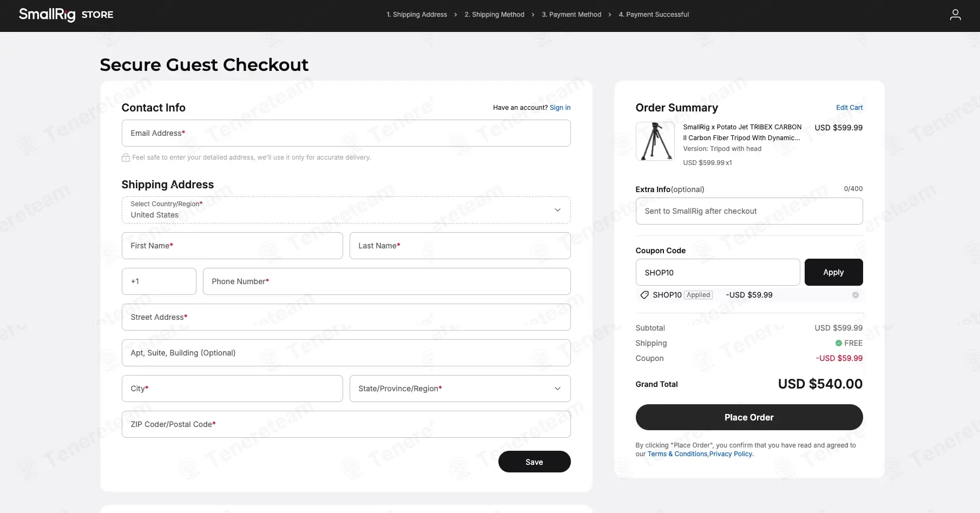Open the user account icon

coord(955,15)
